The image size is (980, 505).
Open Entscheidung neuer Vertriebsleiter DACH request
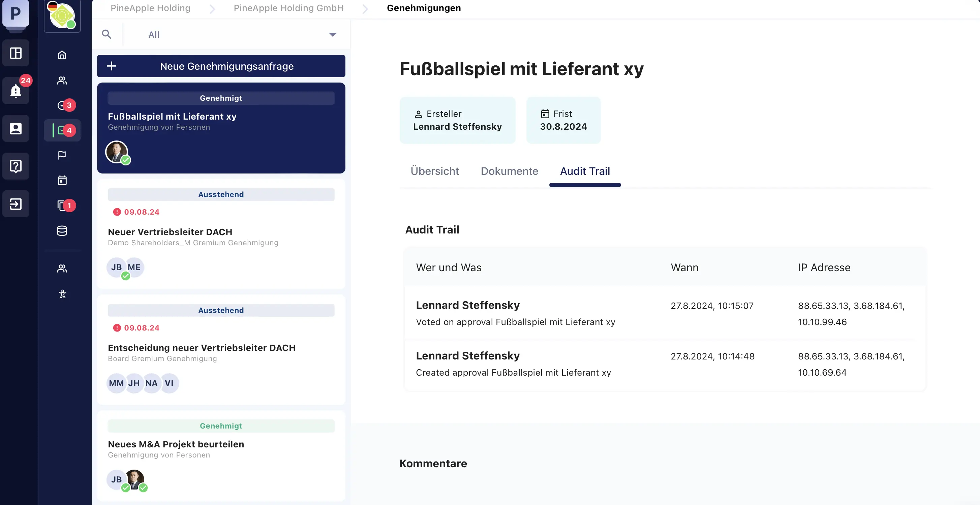pos(221,350)
